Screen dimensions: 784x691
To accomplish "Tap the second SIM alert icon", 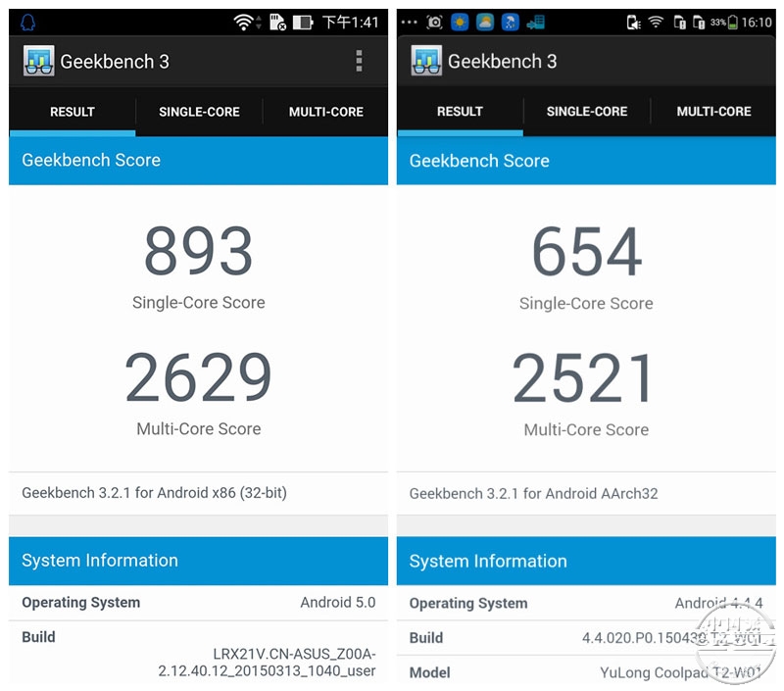I will tap(699, 23).
